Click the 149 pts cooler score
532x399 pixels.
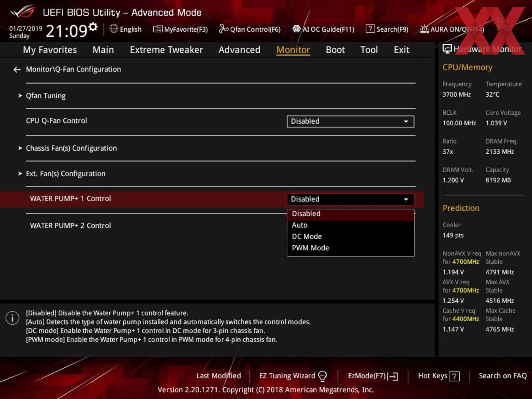coord(453,235)
